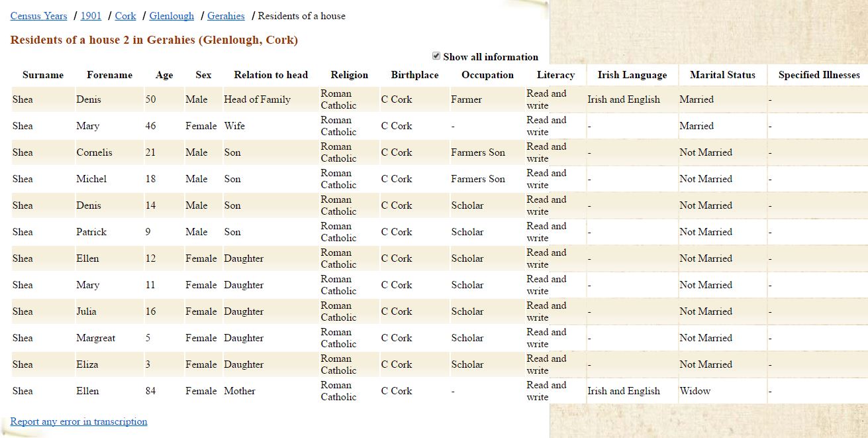The width and height of the screenshot is (868, 438).
Task: Navigate to the Glenlough breadcrumb link
Action: [x=171, y=16]
